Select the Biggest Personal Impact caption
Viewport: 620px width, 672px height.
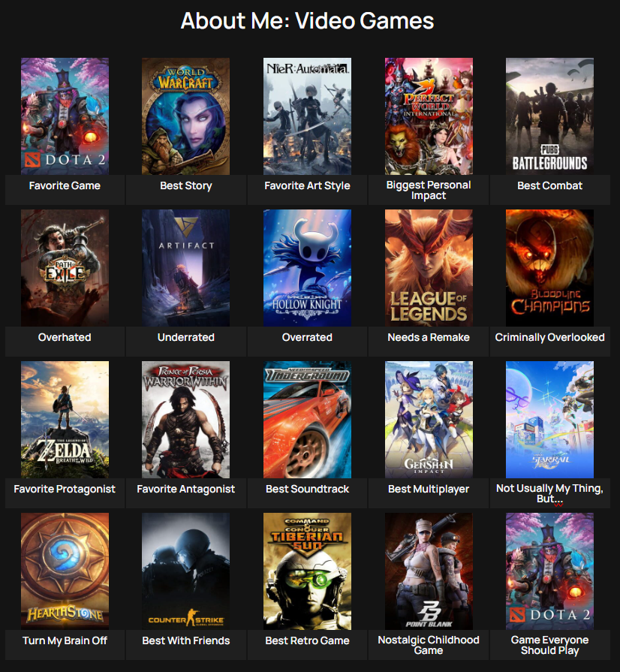click(429, 190)
